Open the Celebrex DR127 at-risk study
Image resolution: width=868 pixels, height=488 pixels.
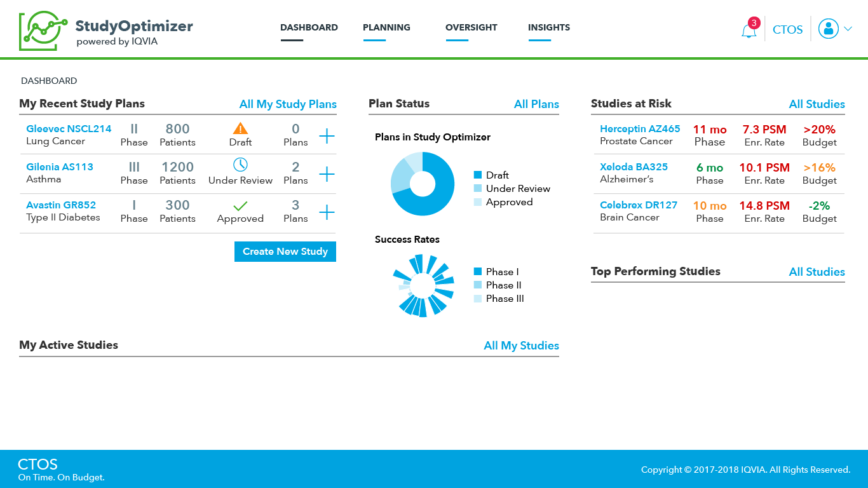639,205
